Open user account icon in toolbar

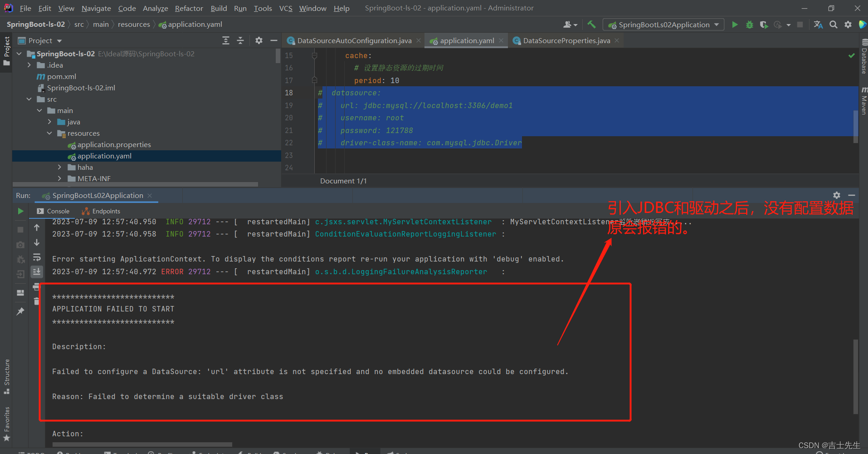570,25
